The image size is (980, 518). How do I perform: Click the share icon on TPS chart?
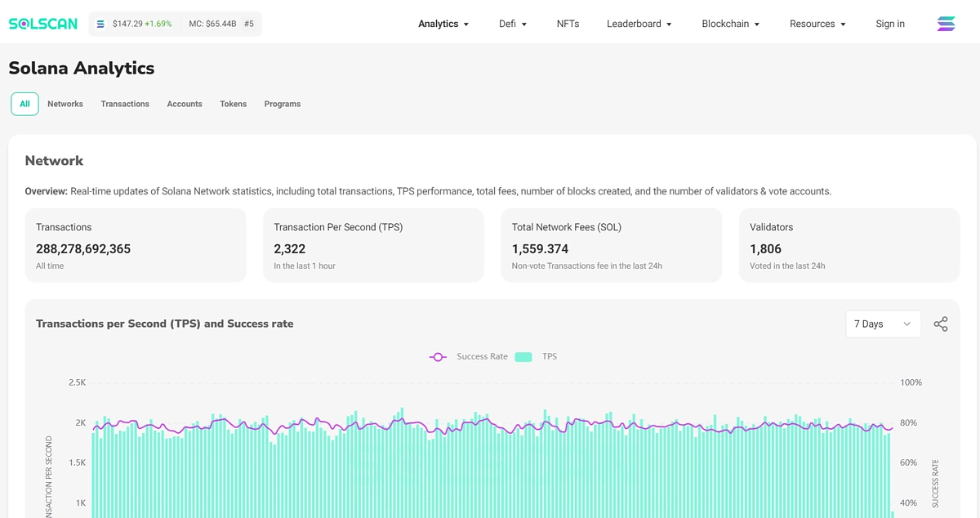(941, 324)
